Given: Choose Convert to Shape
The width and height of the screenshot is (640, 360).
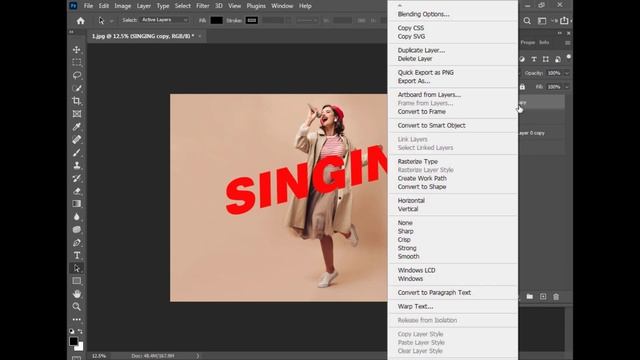Looking at the screenshot, I should [422, 187].
